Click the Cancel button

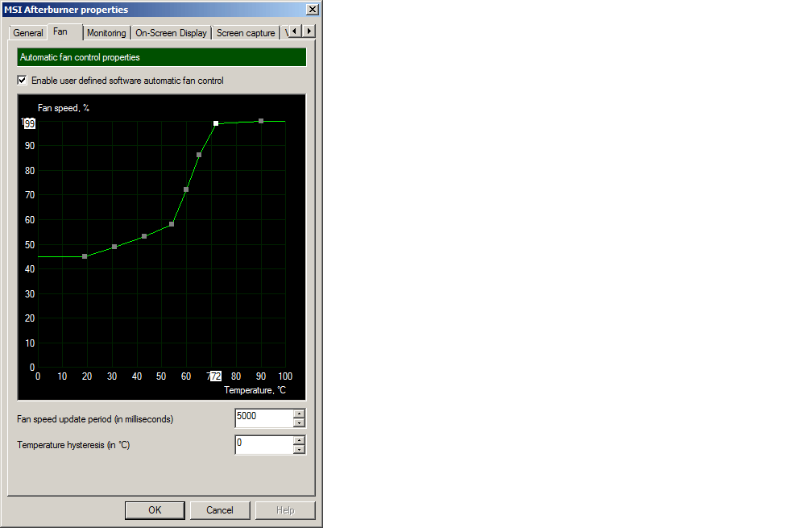coord(220,510)
